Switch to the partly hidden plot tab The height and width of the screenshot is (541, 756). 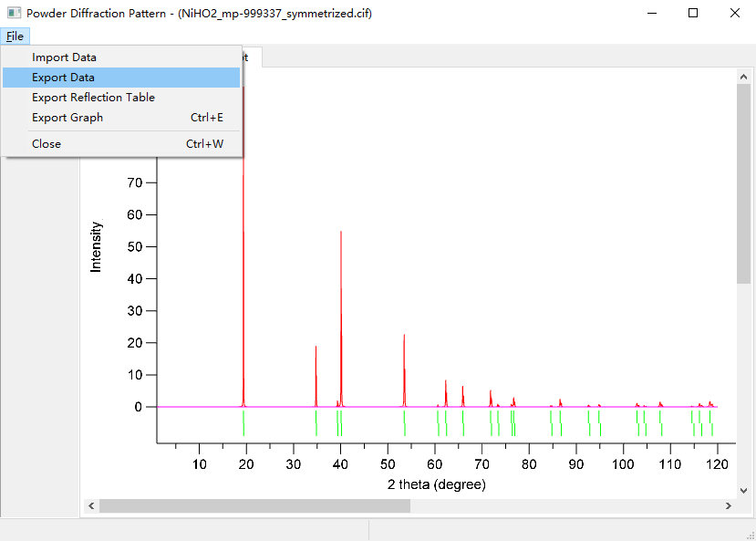pos(252,57)
